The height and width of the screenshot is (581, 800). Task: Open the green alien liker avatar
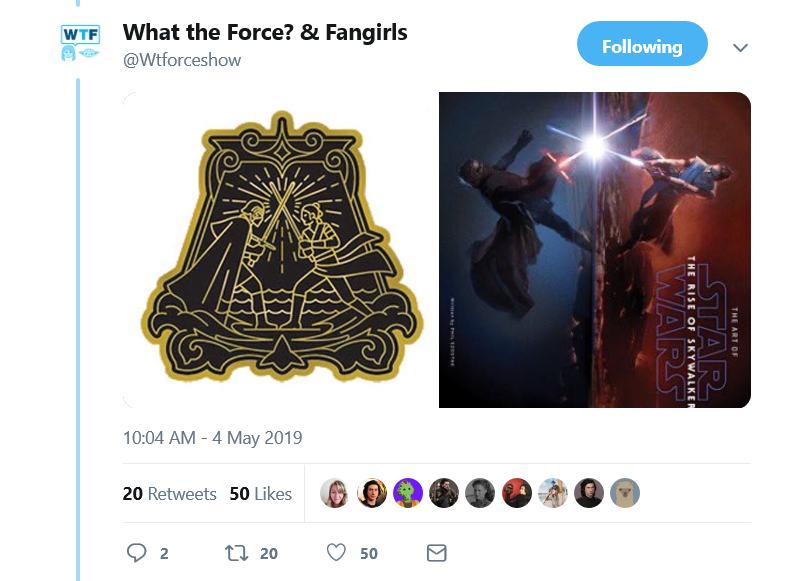408,493
